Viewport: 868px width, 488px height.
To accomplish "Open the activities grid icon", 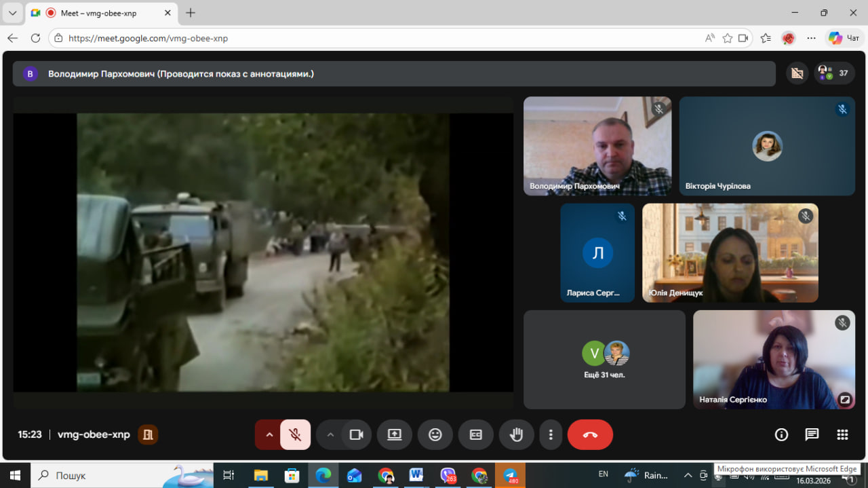I will click(x=842, y=435).
